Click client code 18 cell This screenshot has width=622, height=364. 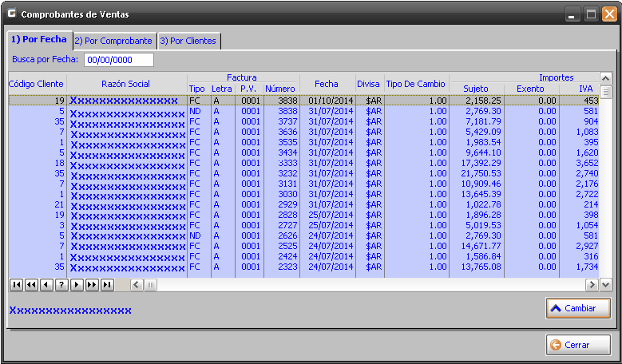(38, 163)
